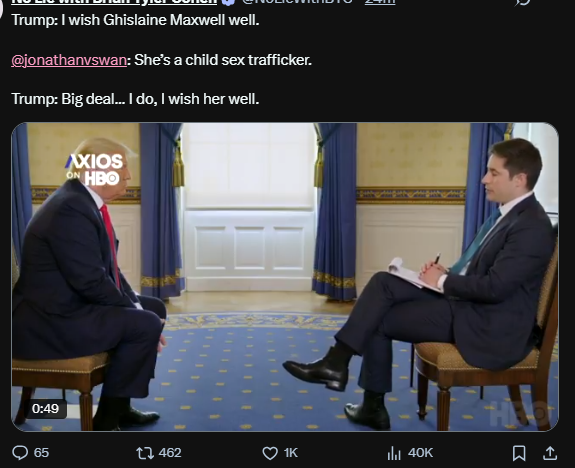View post analytics bar chart icon
The height and width of the screenshot is (468, 575).
[394, 453]
